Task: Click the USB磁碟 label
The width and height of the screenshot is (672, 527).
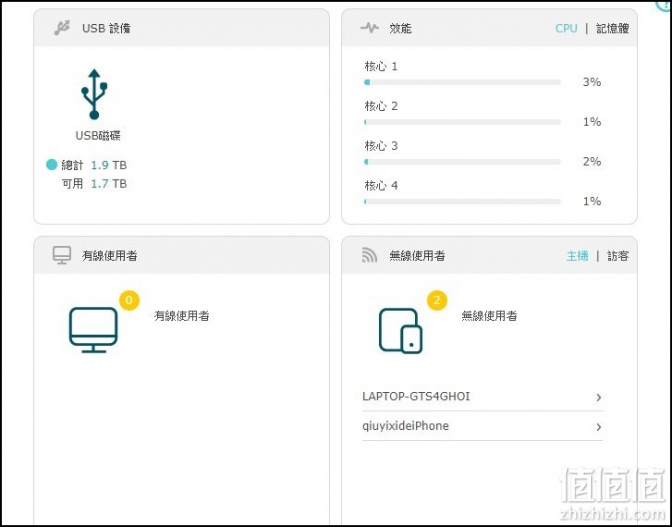Action: pos(98,136)
